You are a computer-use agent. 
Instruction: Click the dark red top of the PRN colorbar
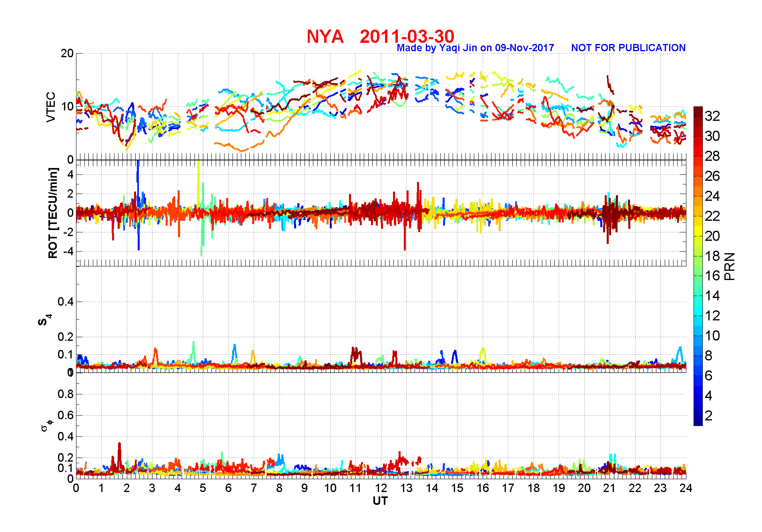pyautogui.click(x=698, y=111)
